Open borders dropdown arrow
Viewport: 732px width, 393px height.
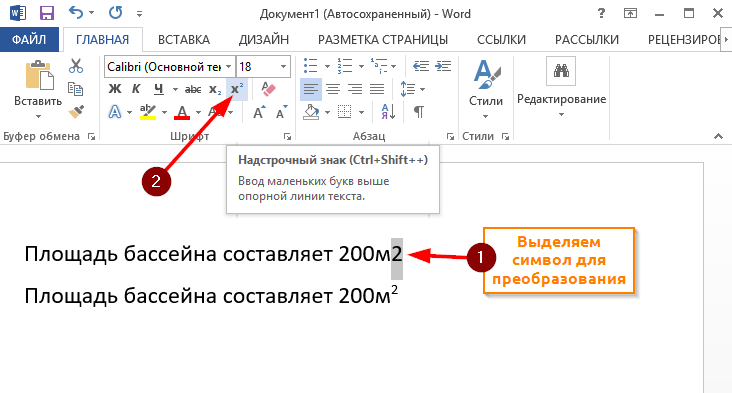click(x=361, y=112)
